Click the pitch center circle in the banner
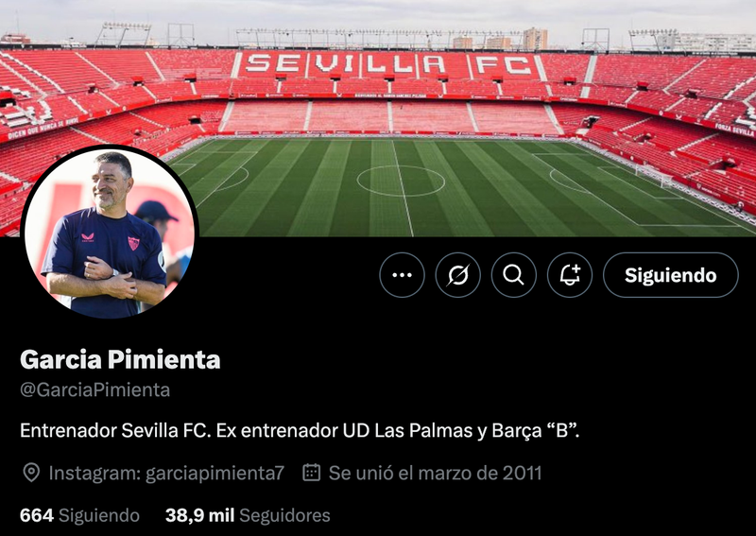Viewport: 756px width, 536px height. [401, 180]
